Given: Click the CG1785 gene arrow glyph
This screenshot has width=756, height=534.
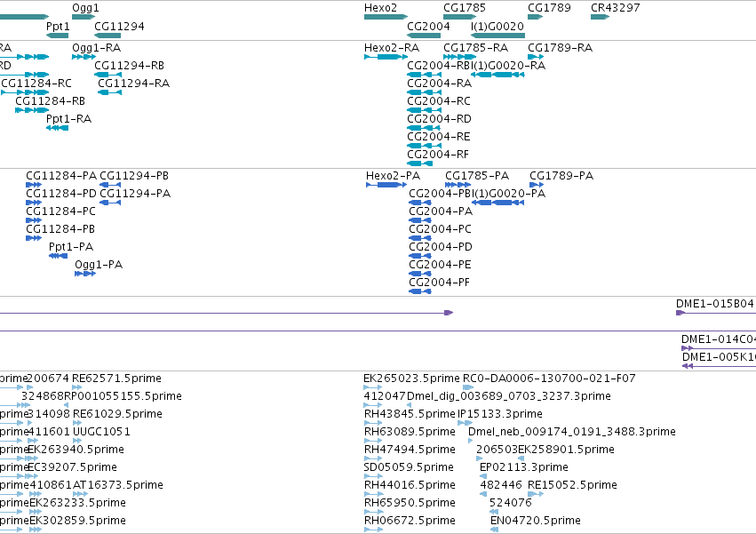Looking at the screenshot, I should (x=459, y=17).
